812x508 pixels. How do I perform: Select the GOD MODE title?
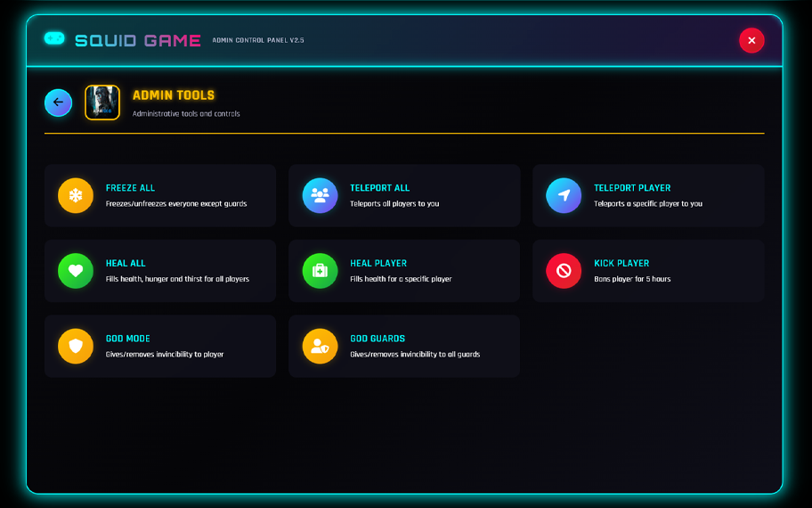pyautogui.click(x=128, y=338)
